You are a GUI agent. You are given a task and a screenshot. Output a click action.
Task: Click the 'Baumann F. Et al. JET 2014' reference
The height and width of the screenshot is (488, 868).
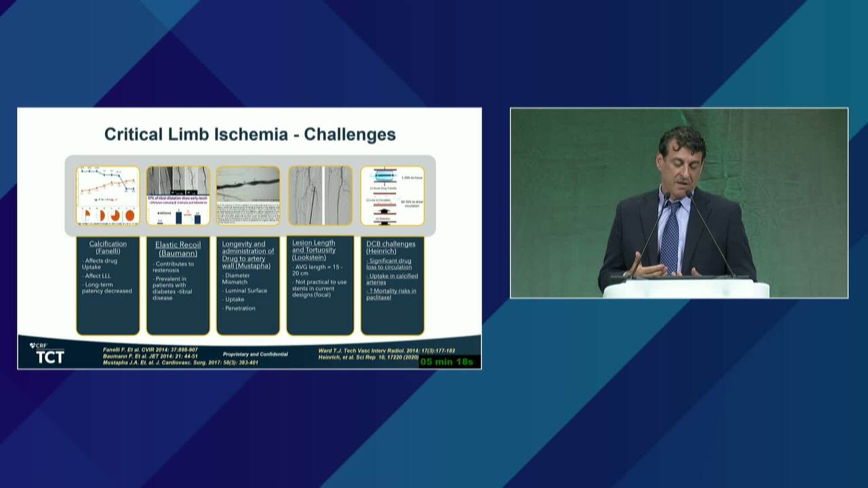151,356
